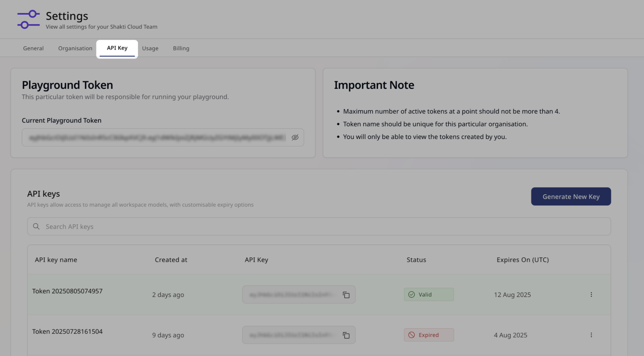Toggle visibility of Token 20250728161504 key
Viewport: 644px width, 356px height.
click(x=346, y=335)
